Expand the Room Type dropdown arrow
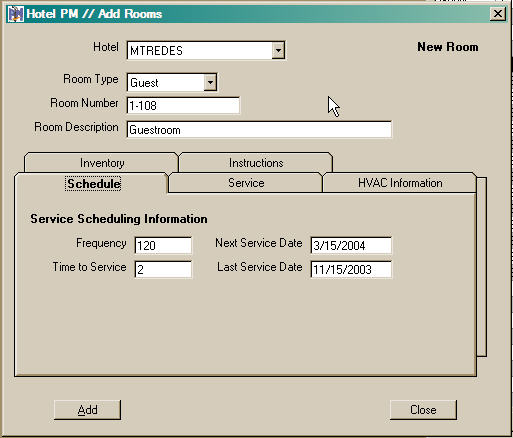513x438 pixels. point(210,82)
